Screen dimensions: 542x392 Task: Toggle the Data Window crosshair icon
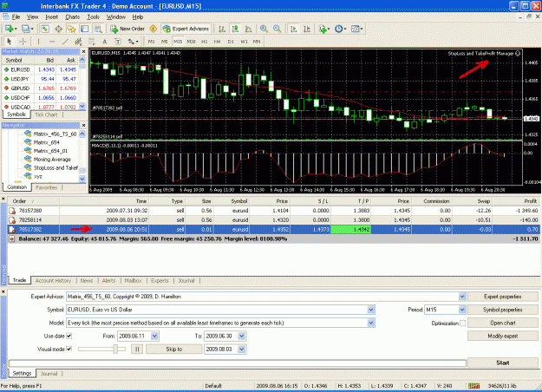point(58,29)
